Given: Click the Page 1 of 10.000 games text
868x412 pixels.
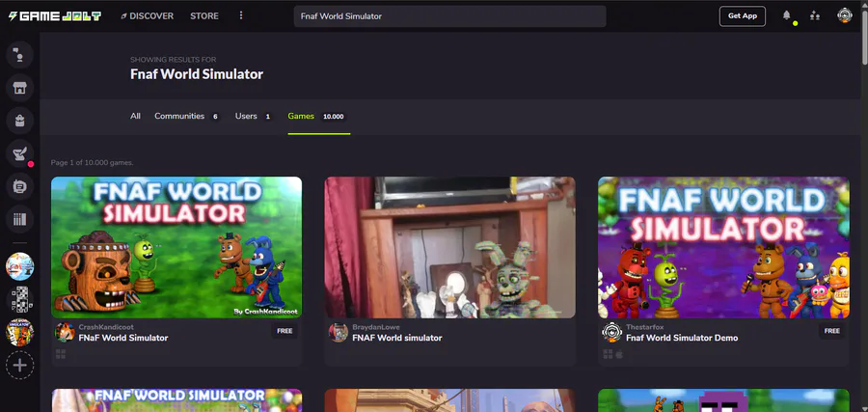Looking at the screenshot, I should [92, 163].
